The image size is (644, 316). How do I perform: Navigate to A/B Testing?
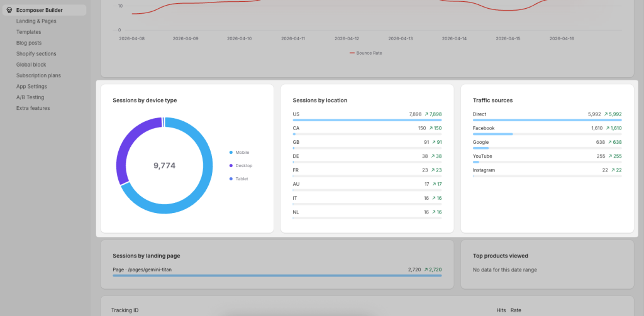[x=30, y=97]
